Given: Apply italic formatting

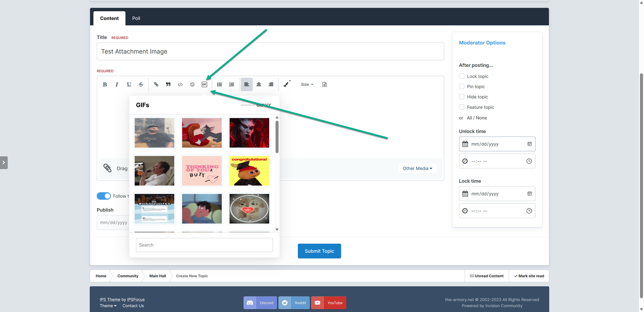Looking at the screenshot, I should [x=117, y=84].
